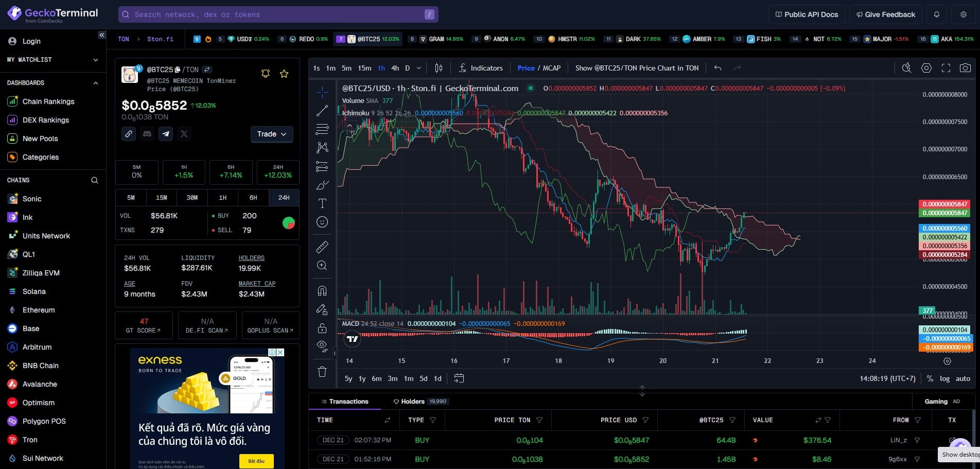Image resolution: width=980 pixels, height=469 pixels.
Task: Set a price alert with bell icon
Action: coord(266,74)
